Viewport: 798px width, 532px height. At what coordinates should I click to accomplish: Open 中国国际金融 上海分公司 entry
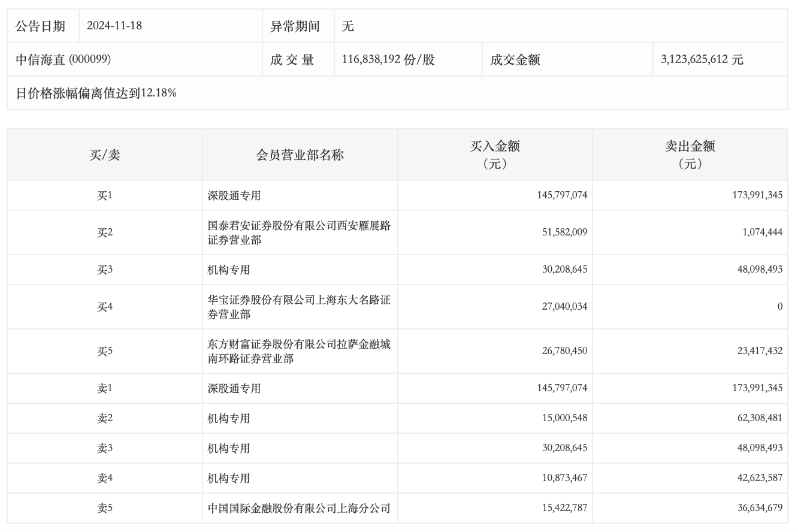(x=299, y=508)
